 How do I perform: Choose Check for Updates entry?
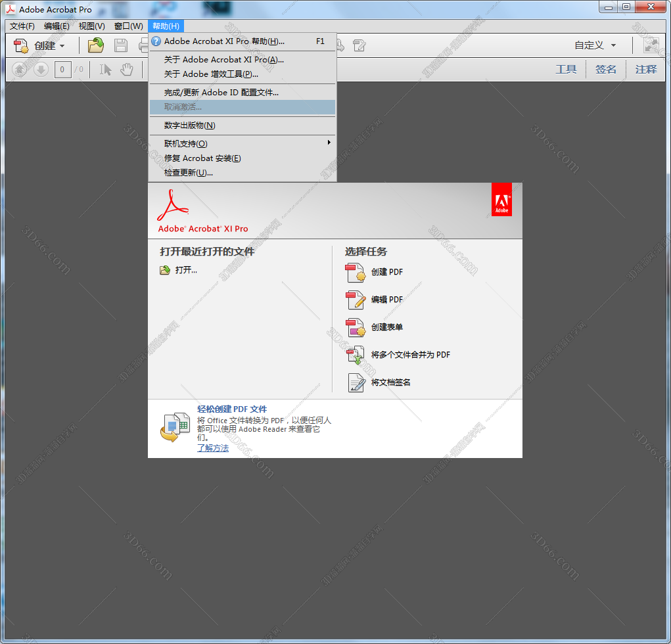(243, 173)
